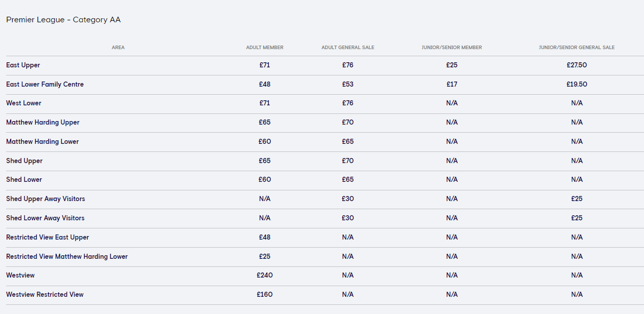Click the Premier League - Category AA heading

[x=63, y=20]
